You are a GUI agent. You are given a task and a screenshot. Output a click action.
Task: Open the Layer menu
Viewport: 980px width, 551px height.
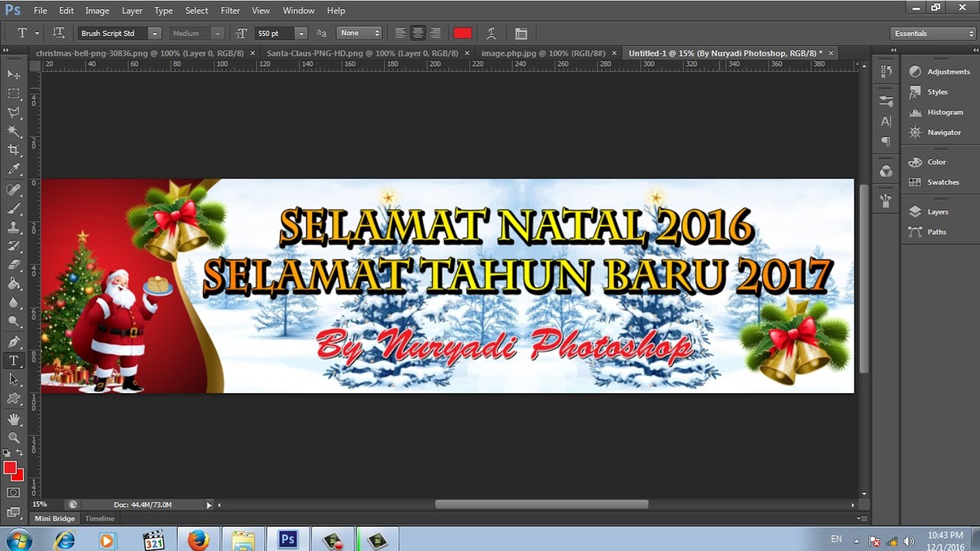132,11
